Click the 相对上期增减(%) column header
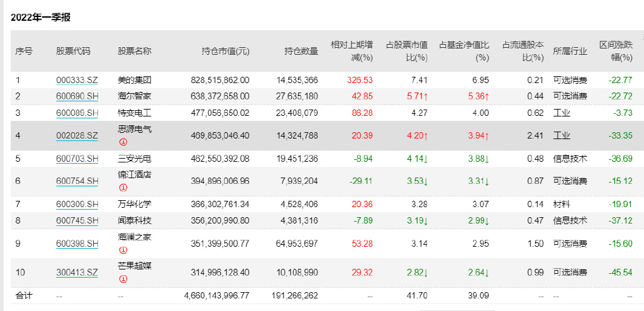The width and height of the screenshot is (644, 311). 352,52
